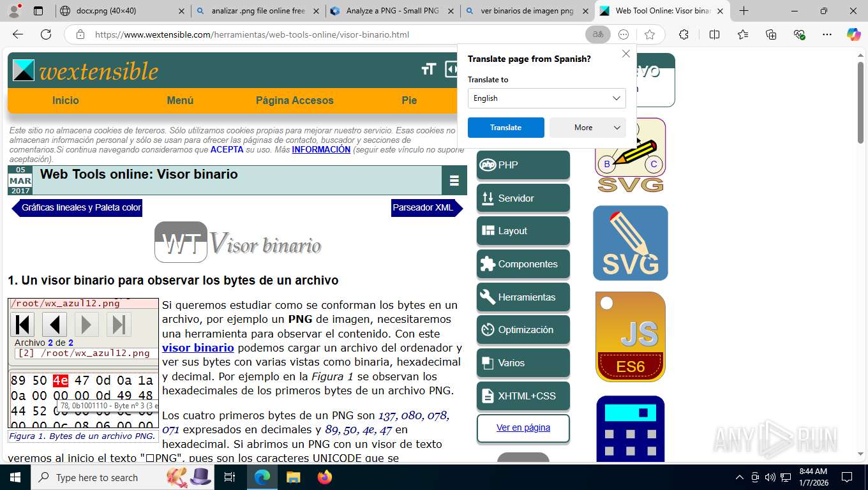Click the Ver en página link
The height and width of the screenshot is (490, 868).
523,427
